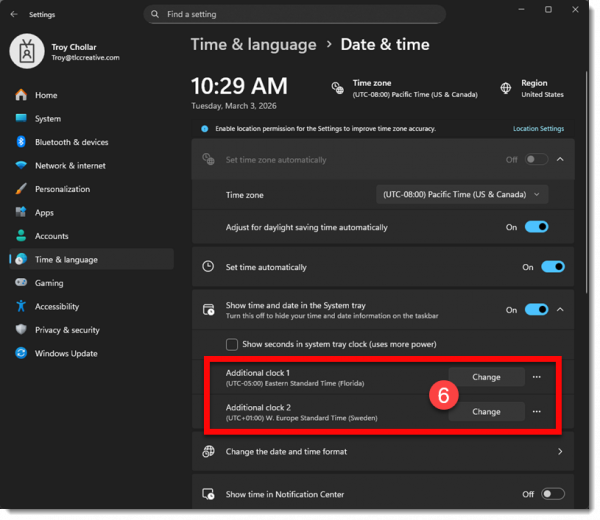Click Change for Additional clock 1
The width and height of the screenshot is (600, 520).
click(x=486, y=377)
